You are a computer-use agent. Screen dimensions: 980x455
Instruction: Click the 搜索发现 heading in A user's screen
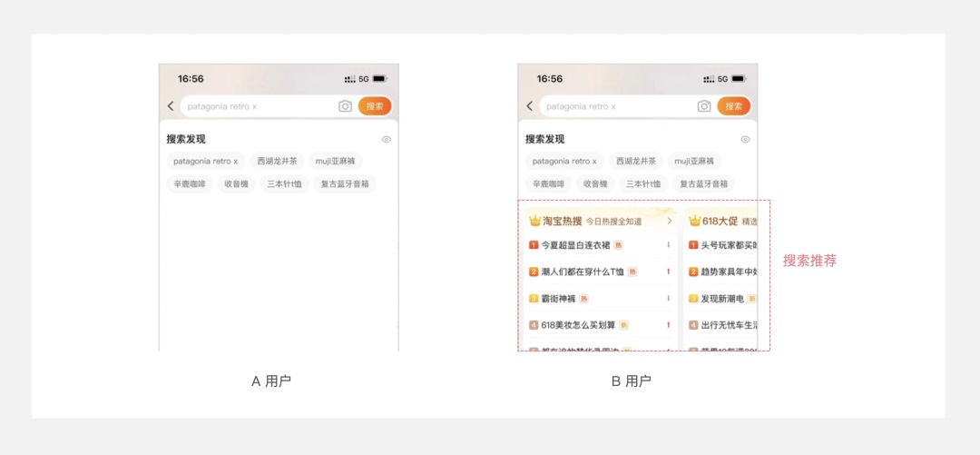click(x=186, y=139)
